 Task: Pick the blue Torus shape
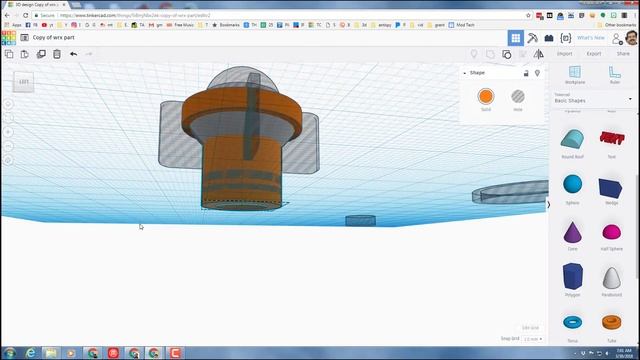tap(573, 322)
